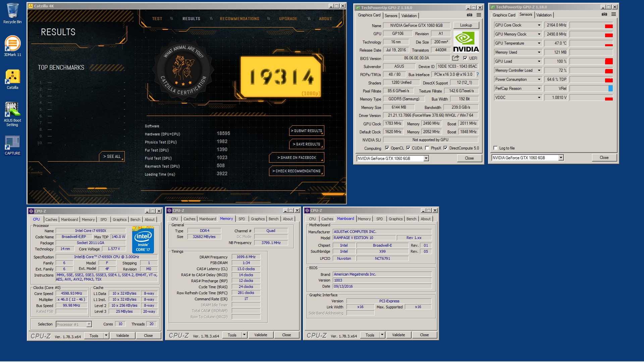
Task: Click the camera icon in the GPU-Z Sensors window
Action: (x=604, y=14)
